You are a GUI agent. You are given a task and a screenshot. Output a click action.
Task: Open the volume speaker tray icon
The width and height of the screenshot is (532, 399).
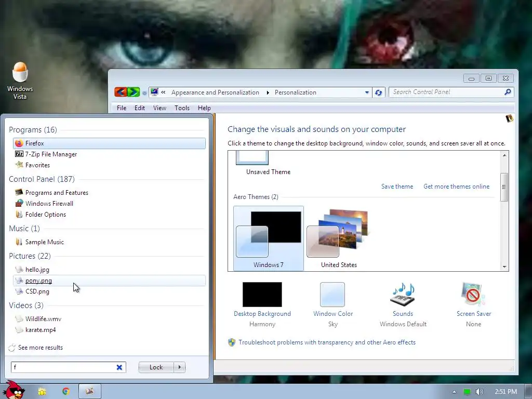pos(479,392)
